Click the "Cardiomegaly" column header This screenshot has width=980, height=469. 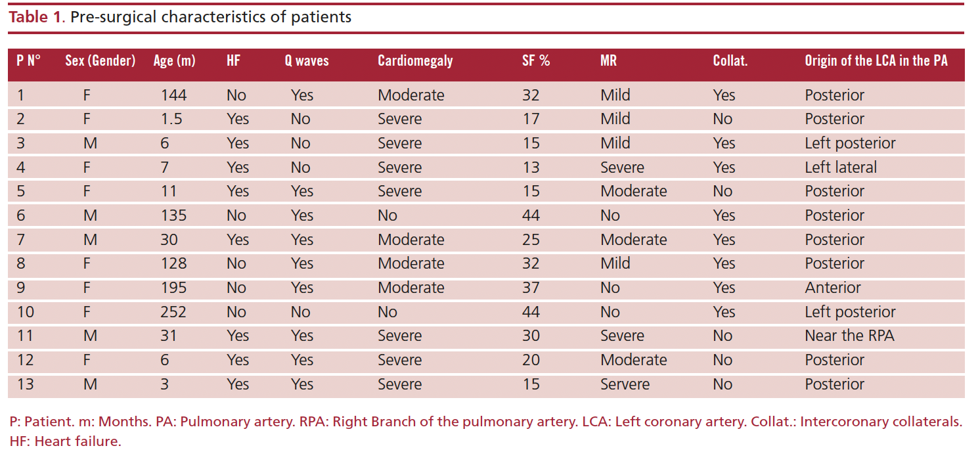pos(415,61)
